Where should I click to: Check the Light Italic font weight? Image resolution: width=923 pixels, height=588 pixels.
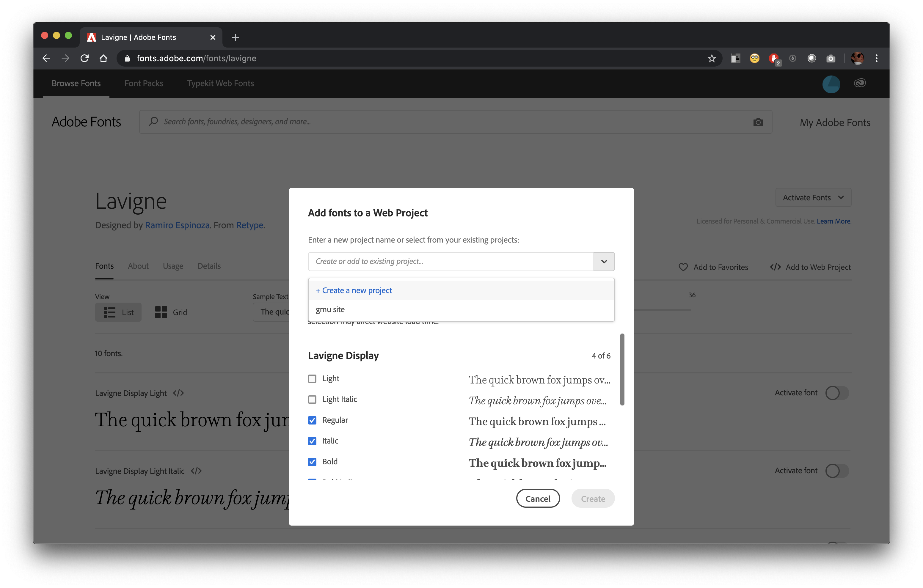(312, 400)
